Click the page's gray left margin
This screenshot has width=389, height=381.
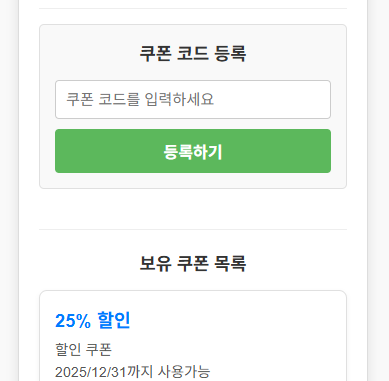9,190
